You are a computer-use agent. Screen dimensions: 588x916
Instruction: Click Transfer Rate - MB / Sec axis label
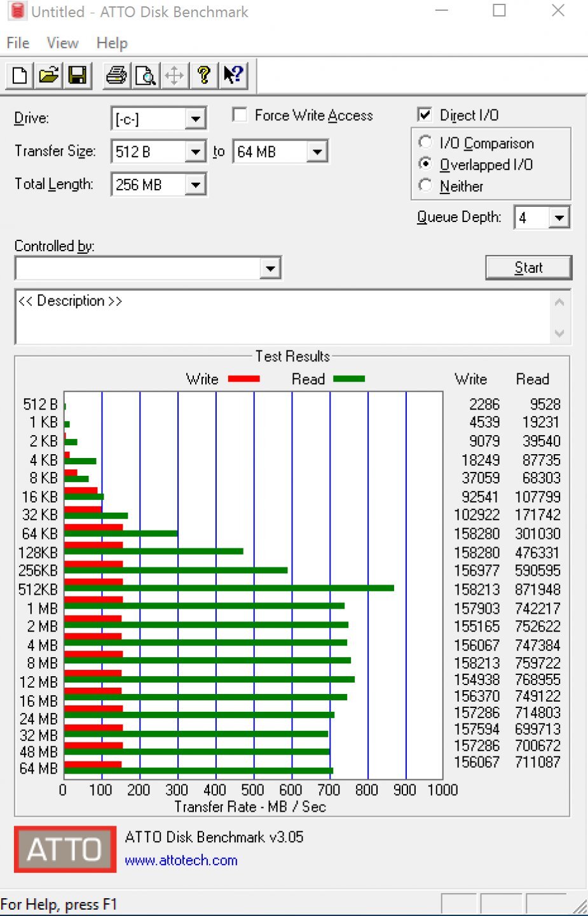(x=250, y=807)
